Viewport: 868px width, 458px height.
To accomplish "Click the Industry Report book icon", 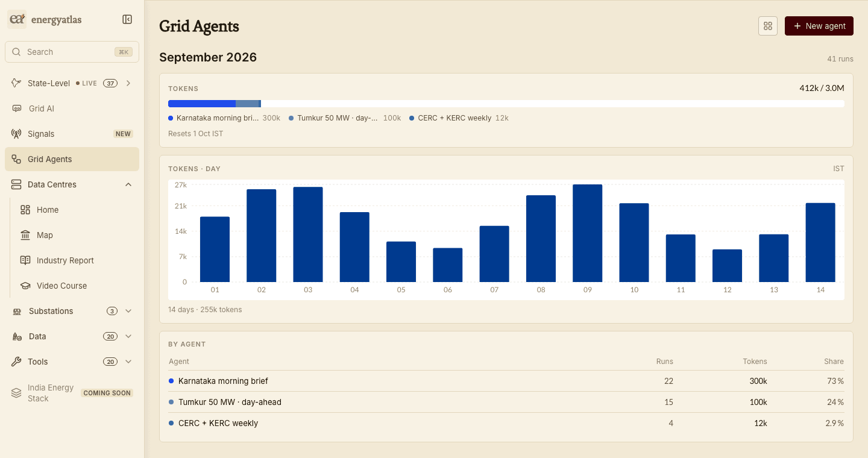I will click(25, 260).
